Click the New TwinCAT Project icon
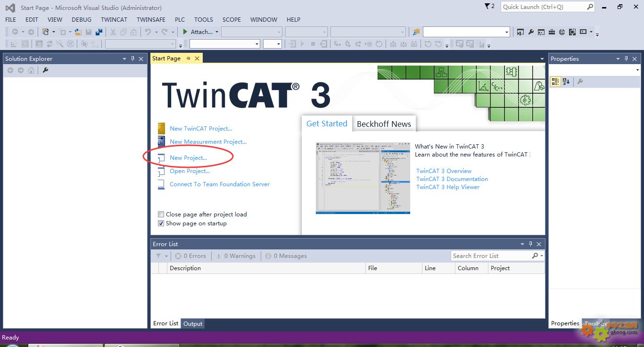 (x=161, y=128)
